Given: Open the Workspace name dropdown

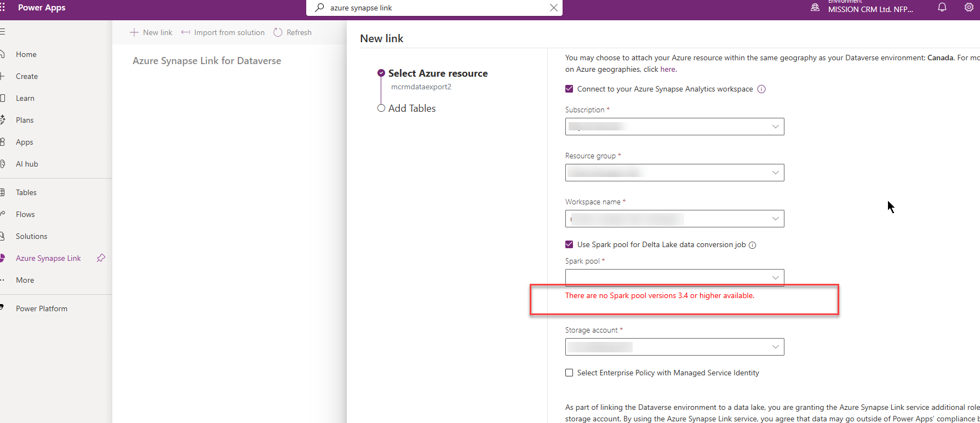Looking at the screenshot, I should 674,219.
